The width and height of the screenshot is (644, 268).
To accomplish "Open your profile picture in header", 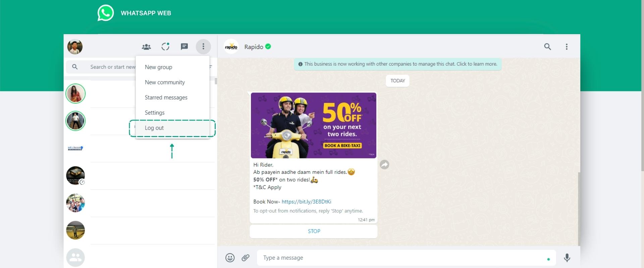I will 75,47.
